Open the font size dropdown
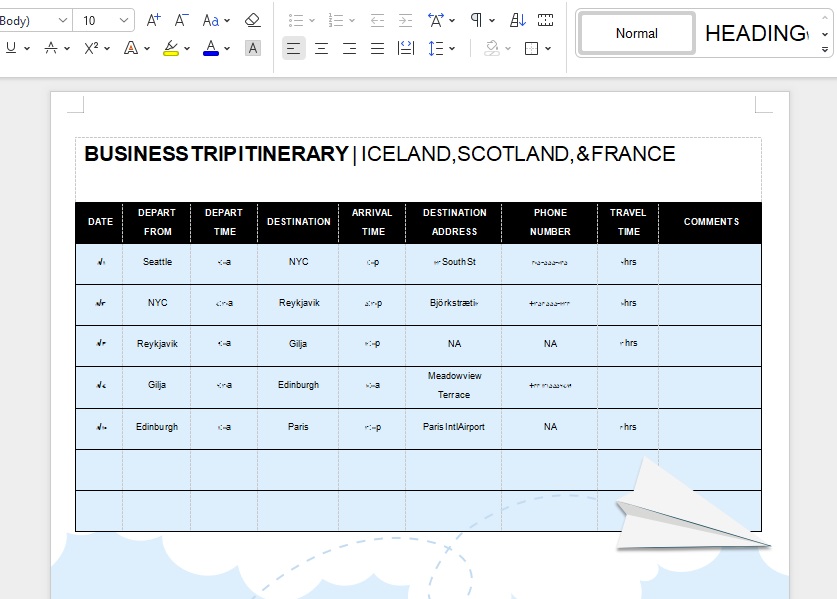Image resolution: width=837 pixels, height=599 pixels. point(125,20)
